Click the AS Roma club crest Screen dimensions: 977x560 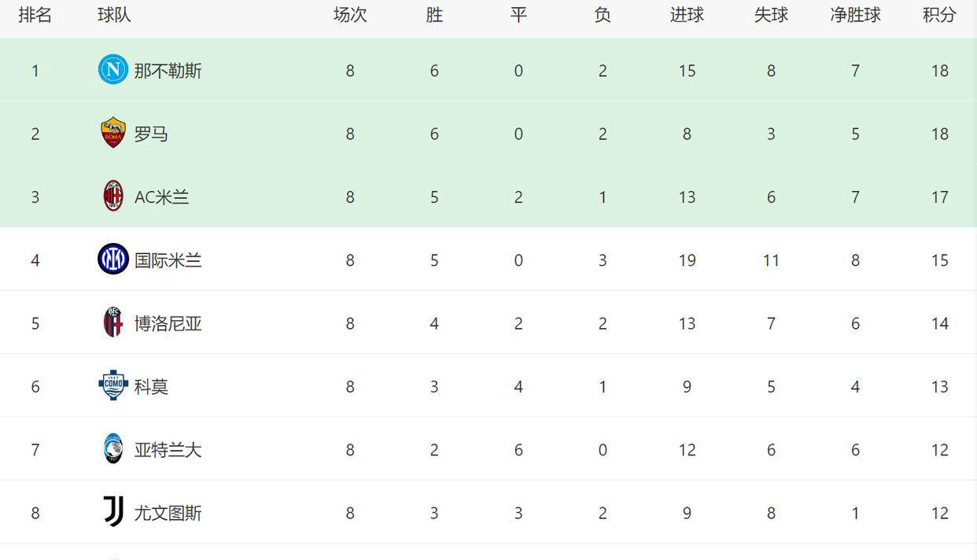point(113,133)
